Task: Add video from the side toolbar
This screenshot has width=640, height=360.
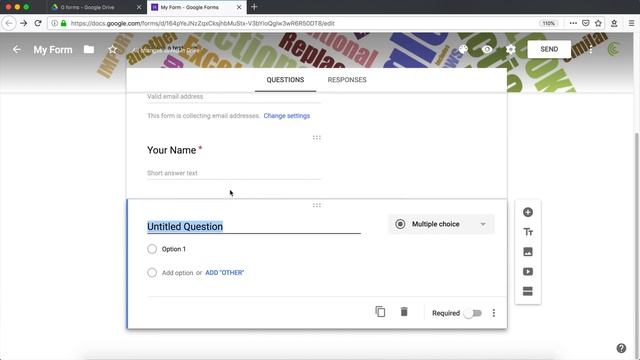Action: click(x=528, y=271)
